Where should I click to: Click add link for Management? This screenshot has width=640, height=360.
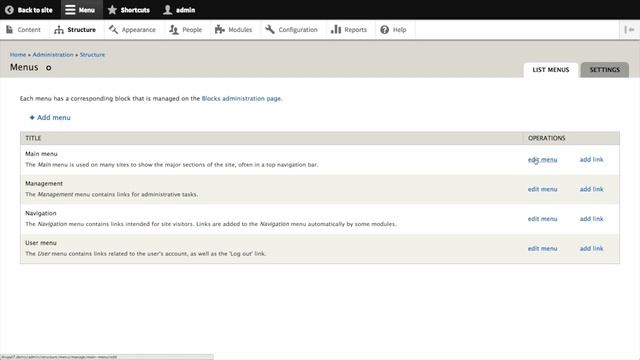tap(591, 189)
